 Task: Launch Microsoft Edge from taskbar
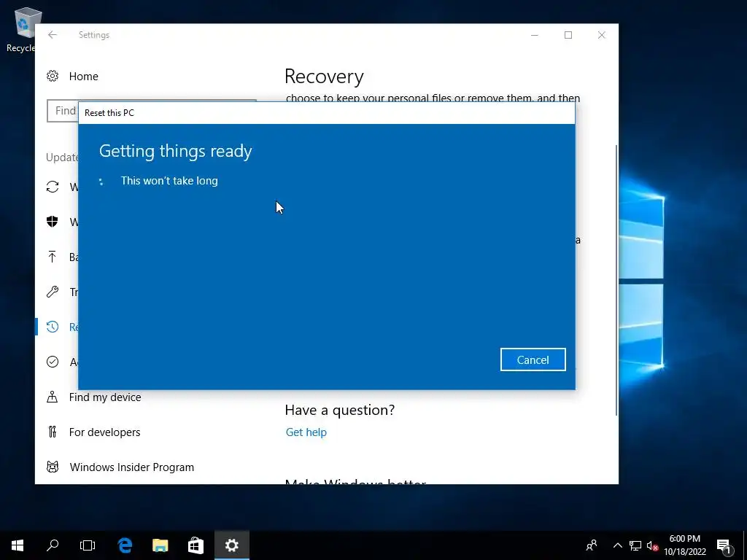pos(125,545)
